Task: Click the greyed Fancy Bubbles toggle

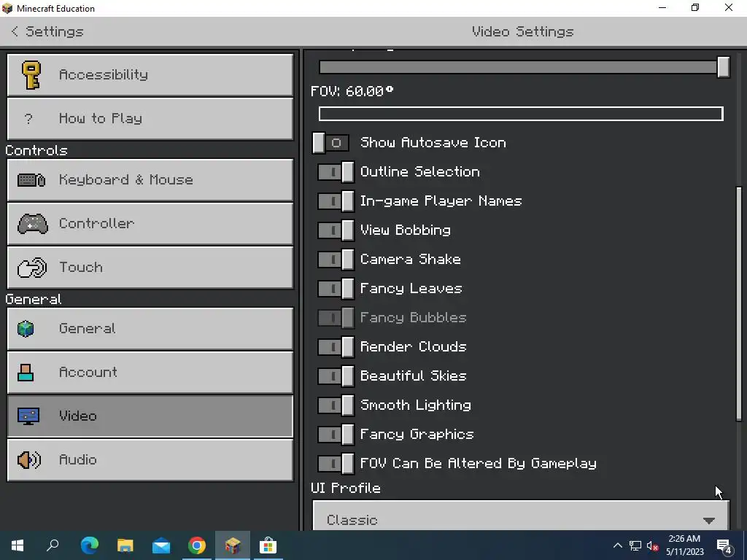Action: coord(336,318)
